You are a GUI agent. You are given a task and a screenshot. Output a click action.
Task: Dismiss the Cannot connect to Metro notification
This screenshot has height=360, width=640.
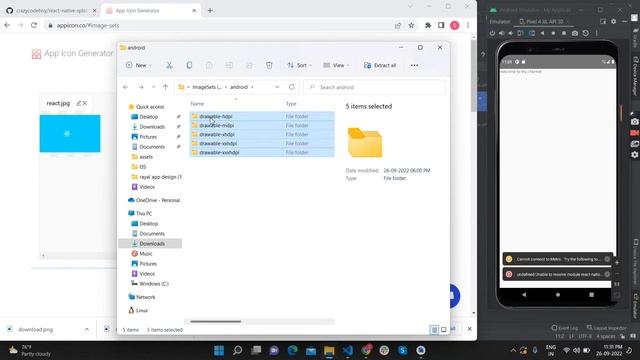607,259
